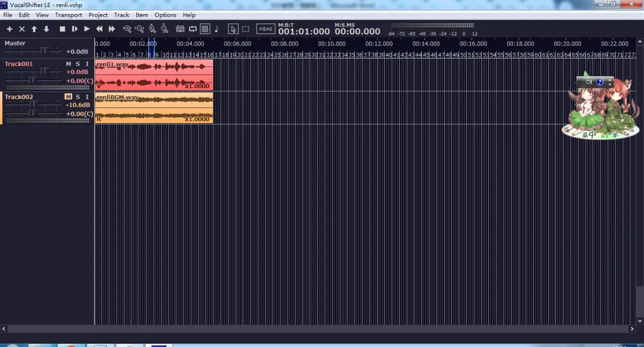Click the 00:06.000 mark on time ruler
644x347 pixels.
coord(237,44)
